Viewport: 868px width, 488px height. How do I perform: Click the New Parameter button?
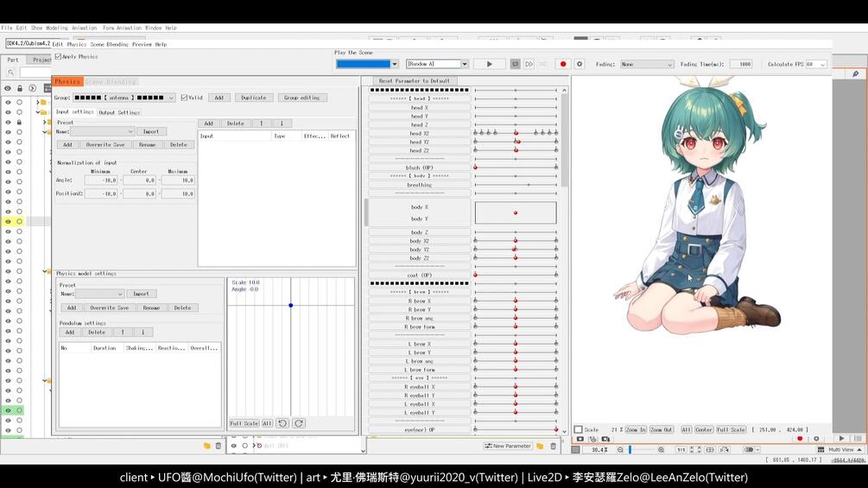click(x=508, y=446)
